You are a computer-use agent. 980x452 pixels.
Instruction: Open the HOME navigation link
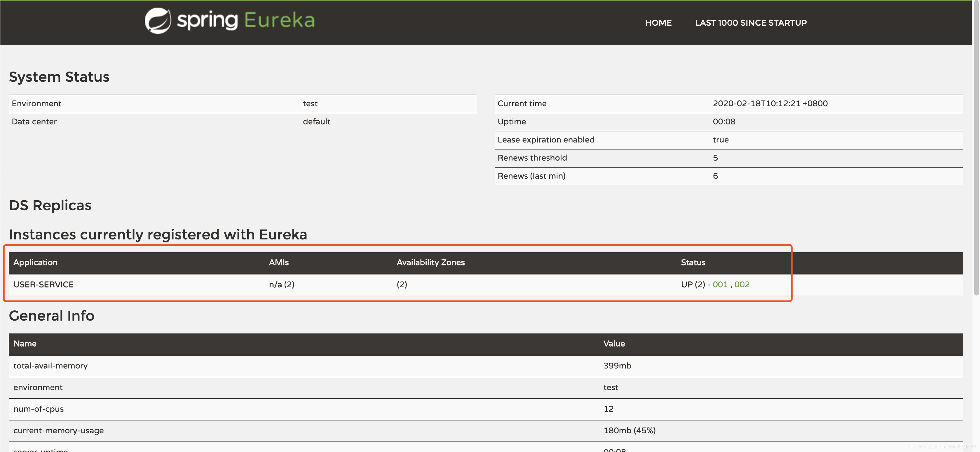coord(658,23)
